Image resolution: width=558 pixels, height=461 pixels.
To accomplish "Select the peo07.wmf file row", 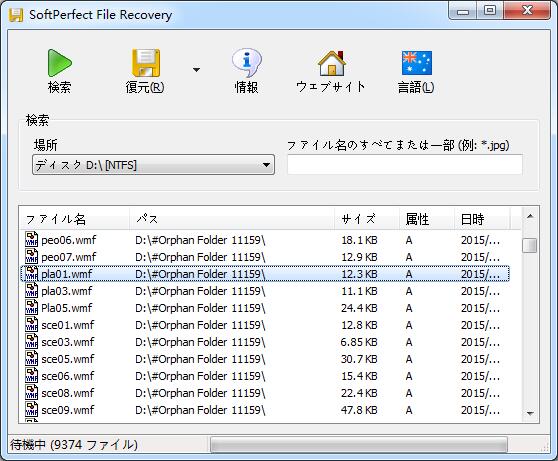I will pyautogui.click(x=265, y=257).
